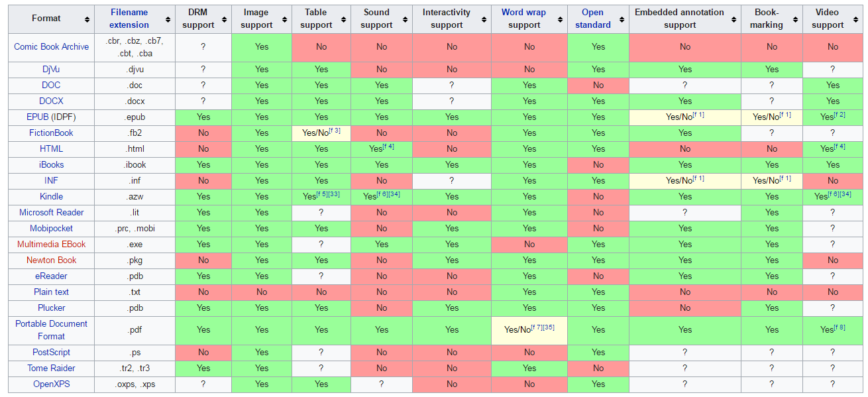Select the .oxps, .xps extension cell
The image size is (868, 397).
[135, 384]
